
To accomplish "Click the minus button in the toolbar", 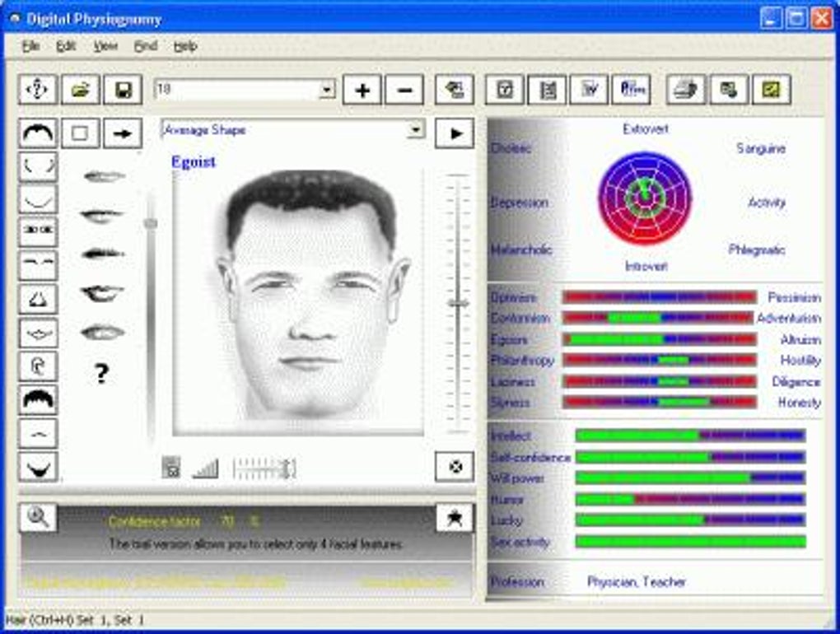I will coord(404,90).
